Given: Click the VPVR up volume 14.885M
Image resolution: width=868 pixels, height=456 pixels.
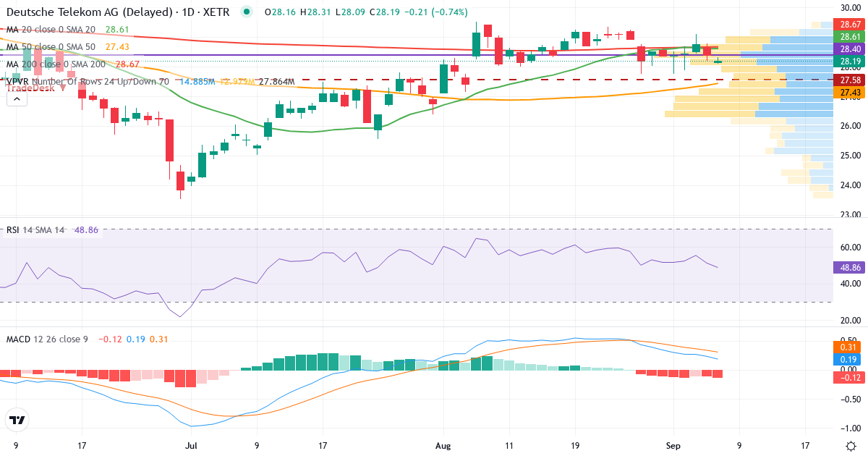Looking at the screenshot, I should (x=197, y=82).
